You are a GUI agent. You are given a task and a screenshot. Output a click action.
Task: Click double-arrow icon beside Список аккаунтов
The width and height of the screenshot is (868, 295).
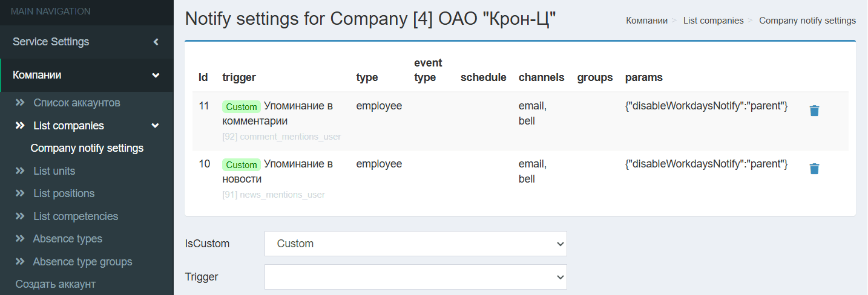point(21,103)
